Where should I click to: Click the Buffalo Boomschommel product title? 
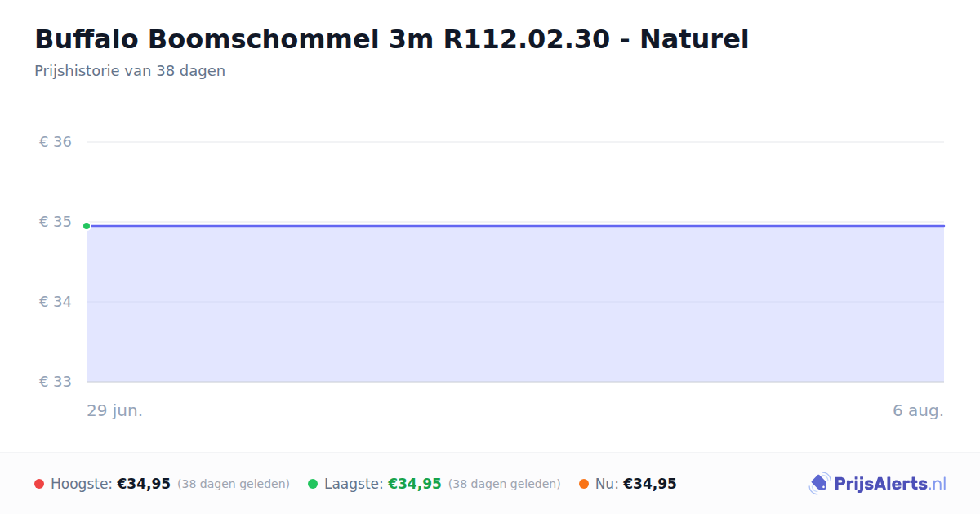tap(391, 39)
